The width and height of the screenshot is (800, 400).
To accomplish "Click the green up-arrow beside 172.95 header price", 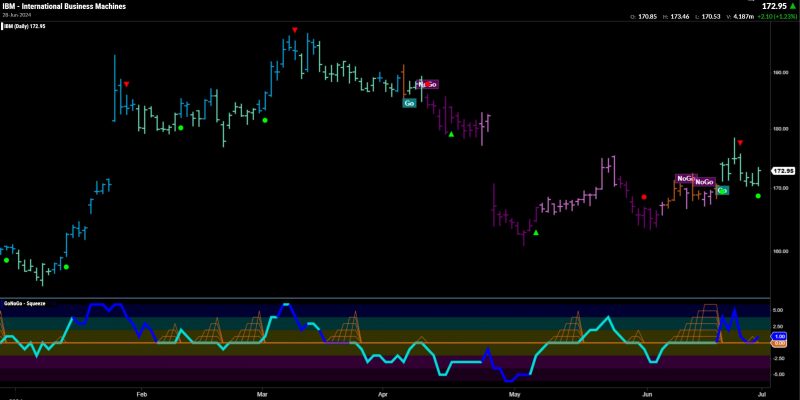I will click(793, 6).
